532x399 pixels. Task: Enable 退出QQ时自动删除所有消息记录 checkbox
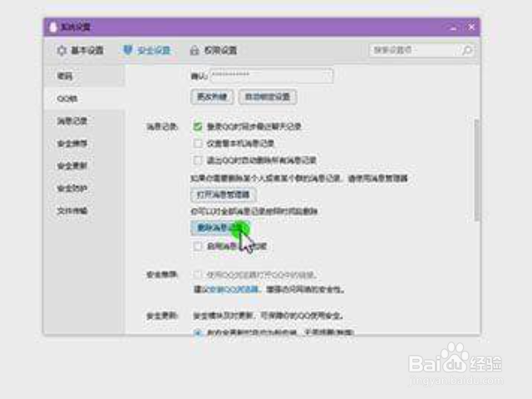click(198, 160)
